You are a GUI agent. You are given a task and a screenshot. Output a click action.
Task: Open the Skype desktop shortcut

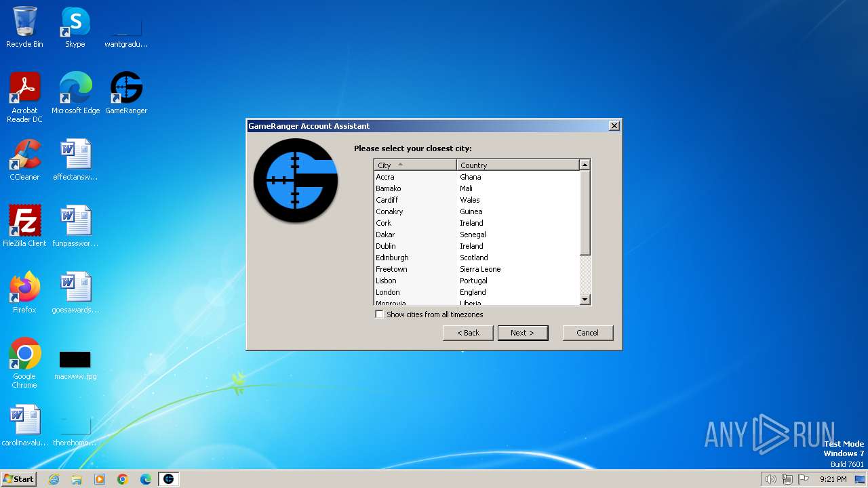click(x=75, y=27)
